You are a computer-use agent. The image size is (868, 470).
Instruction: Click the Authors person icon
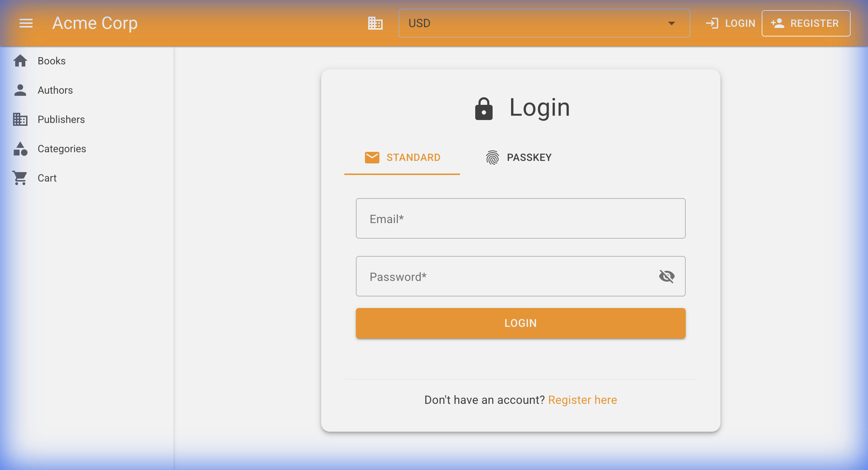pos(20,90)
